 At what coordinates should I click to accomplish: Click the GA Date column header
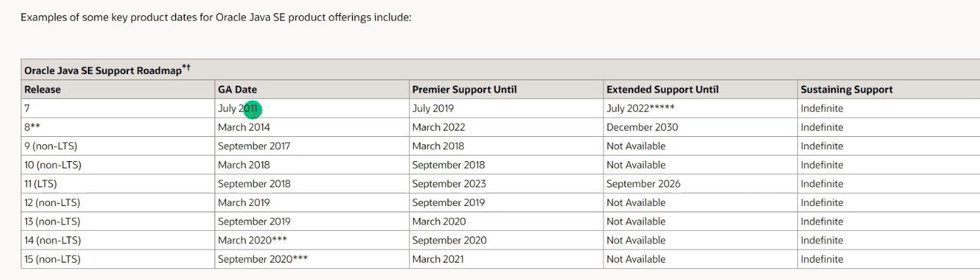point(237,89)
